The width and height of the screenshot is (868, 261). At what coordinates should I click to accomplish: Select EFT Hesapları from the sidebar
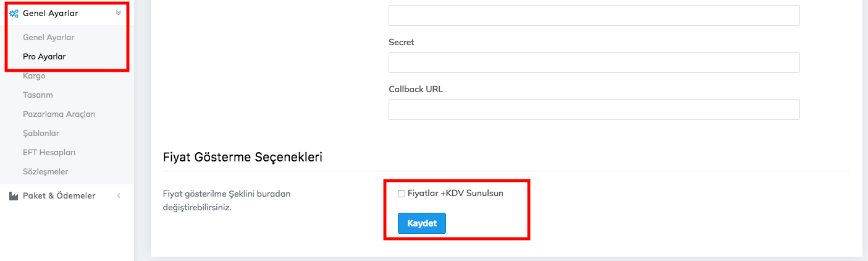pos(49,152)
